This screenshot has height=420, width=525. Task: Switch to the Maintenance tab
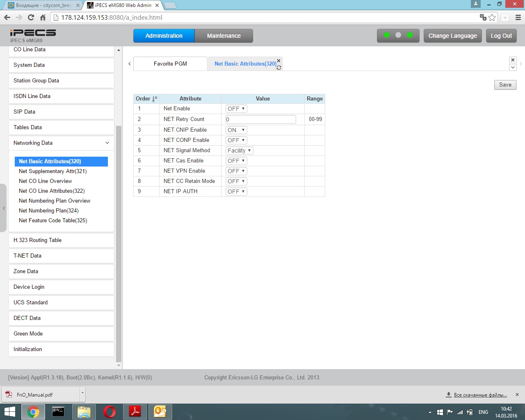point(224,36)
